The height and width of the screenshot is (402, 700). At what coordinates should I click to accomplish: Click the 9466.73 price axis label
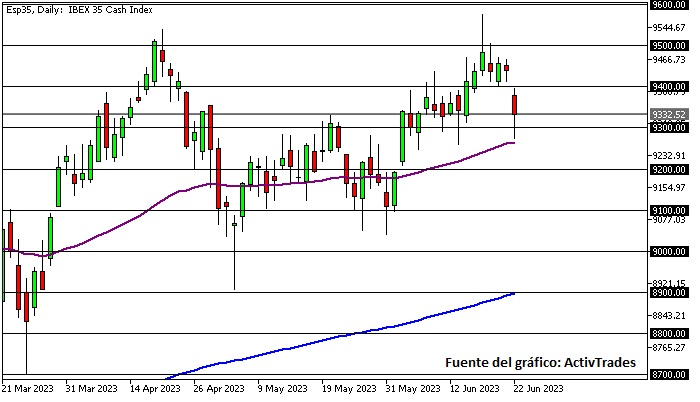(x=668, y=60)
